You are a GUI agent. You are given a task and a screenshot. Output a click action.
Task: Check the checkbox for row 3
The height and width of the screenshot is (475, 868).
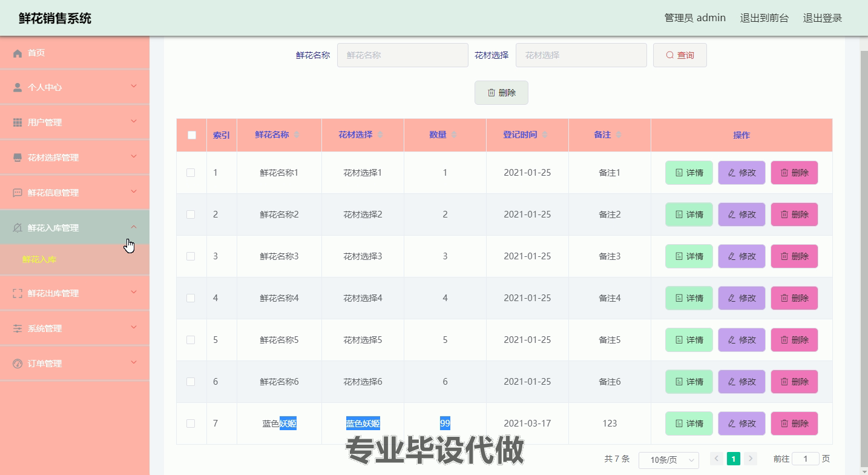tap(191, 256)
